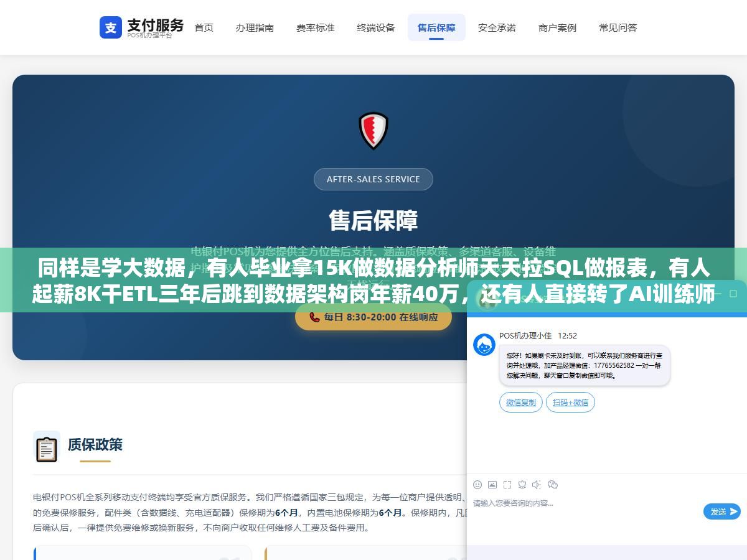Open the 首页 nav item
Viewport: 747px width, 560px height.
[x=204, y=27]
